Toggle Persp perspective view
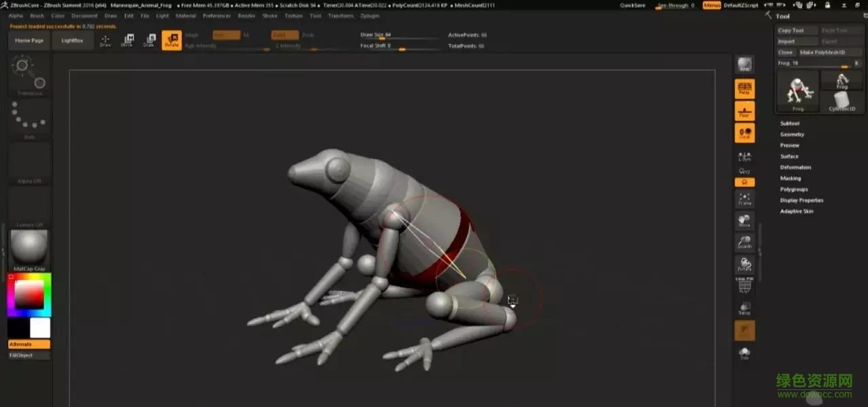 point(744,88)
